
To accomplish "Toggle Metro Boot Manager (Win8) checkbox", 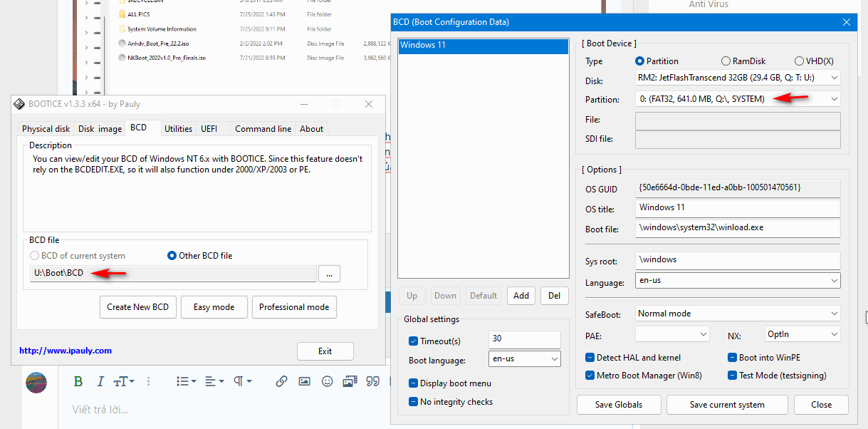I will [x=590, y=376].
